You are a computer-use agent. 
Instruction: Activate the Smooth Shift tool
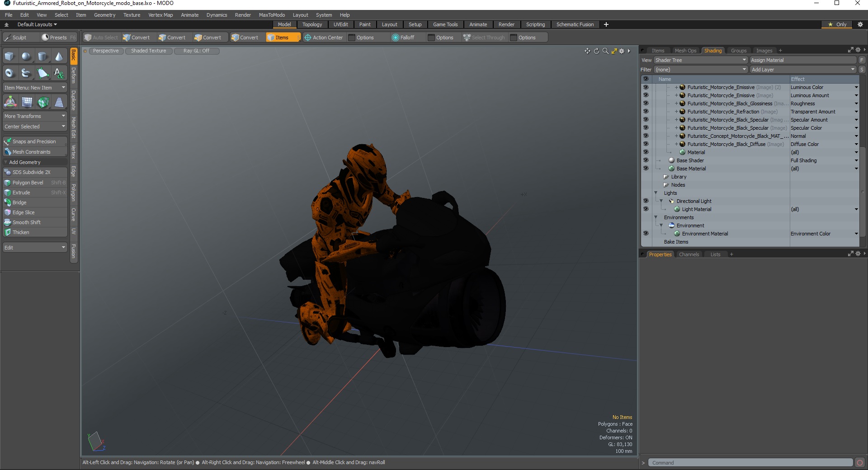coord(35,222)
